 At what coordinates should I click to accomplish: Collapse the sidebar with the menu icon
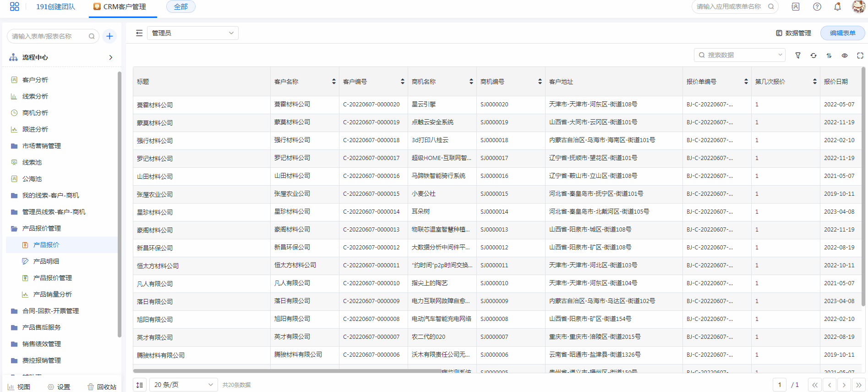pyautogui.click(x=139, y=33)
